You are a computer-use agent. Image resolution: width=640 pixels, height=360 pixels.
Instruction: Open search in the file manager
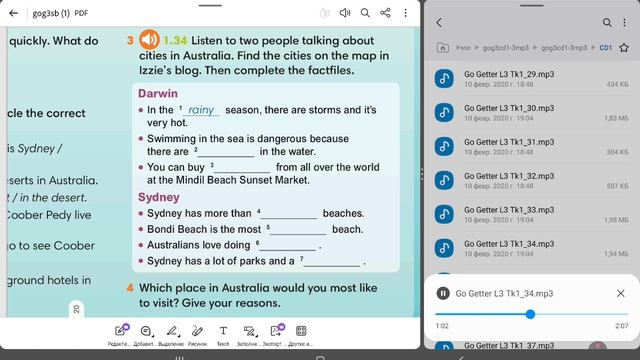[607, 23]
